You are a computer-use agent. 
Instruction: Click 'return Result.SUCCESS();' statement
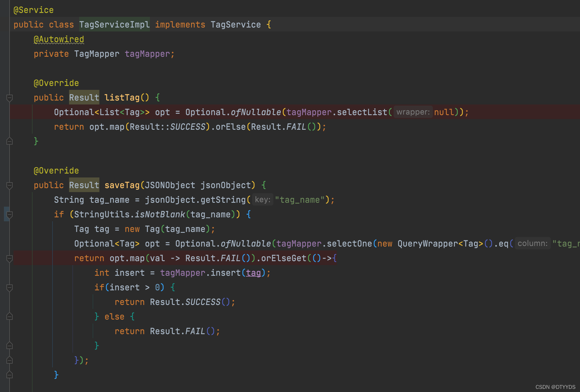coord(175,302)
